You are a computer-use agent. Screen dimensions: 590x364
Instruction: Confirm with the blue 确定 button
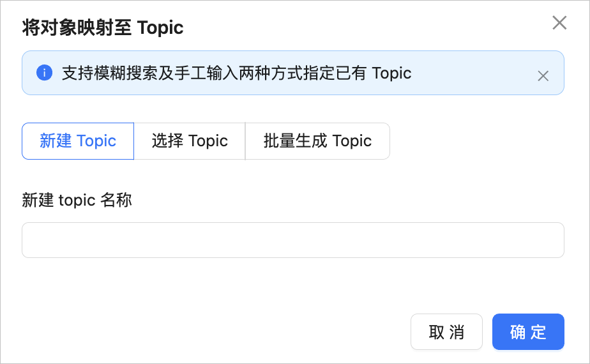528,331
